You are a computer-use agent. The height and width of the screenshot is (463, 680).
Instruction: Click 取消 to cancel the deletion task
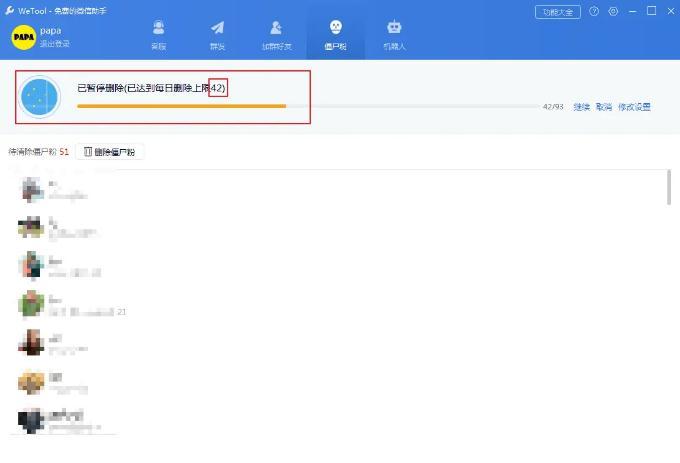point(604,107)
